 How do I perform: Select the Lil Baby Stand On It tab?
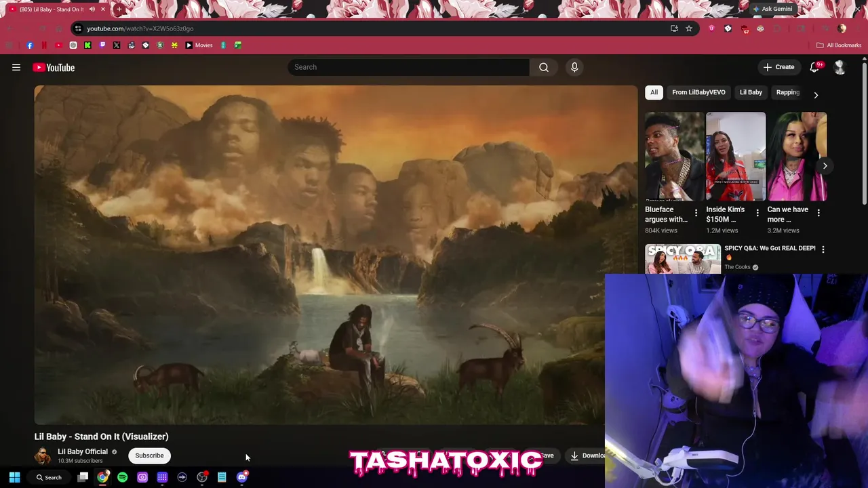[x=56, y=9]
